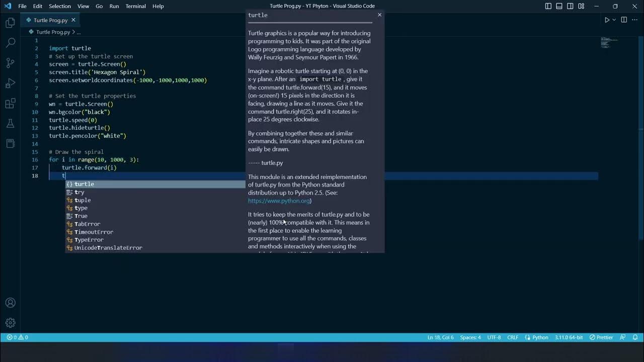Choose the TimeoutError autocomplete suggestion
The height and width of the screenshot is (362, 644).
[155, 232]
